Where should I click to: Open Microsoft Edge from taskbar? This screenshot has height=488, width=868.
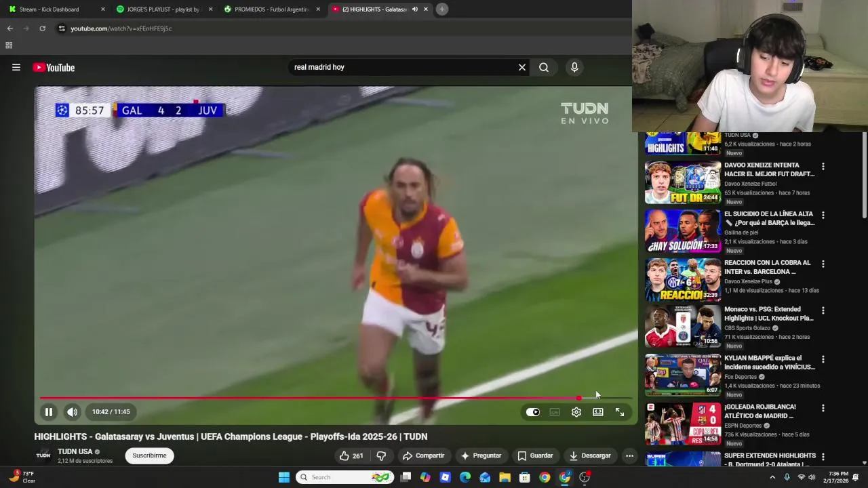coord(465,477)
